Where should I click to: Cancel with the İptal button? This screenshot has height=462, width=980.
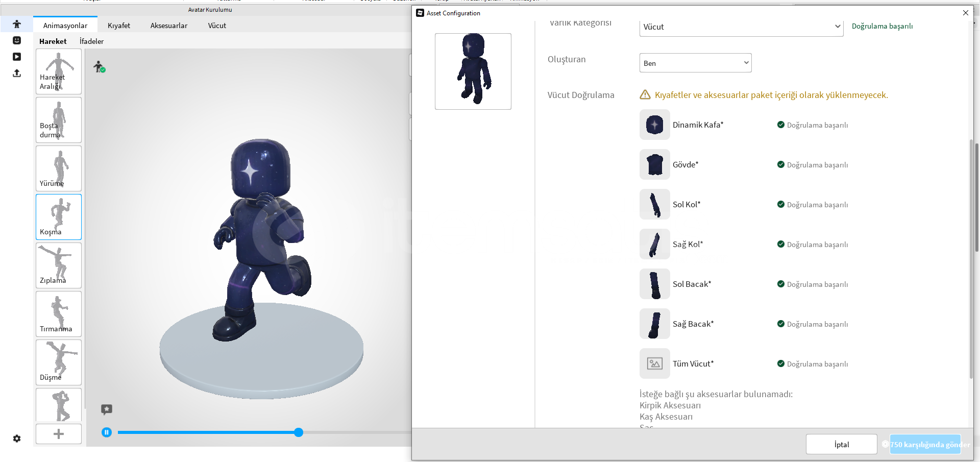pyautogui.click(x=842, y=444)
